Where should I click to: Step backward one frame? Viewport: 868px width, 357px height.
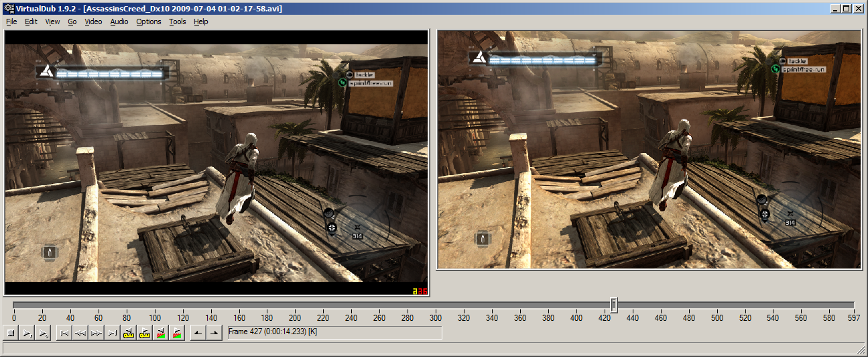pos(80,333)
